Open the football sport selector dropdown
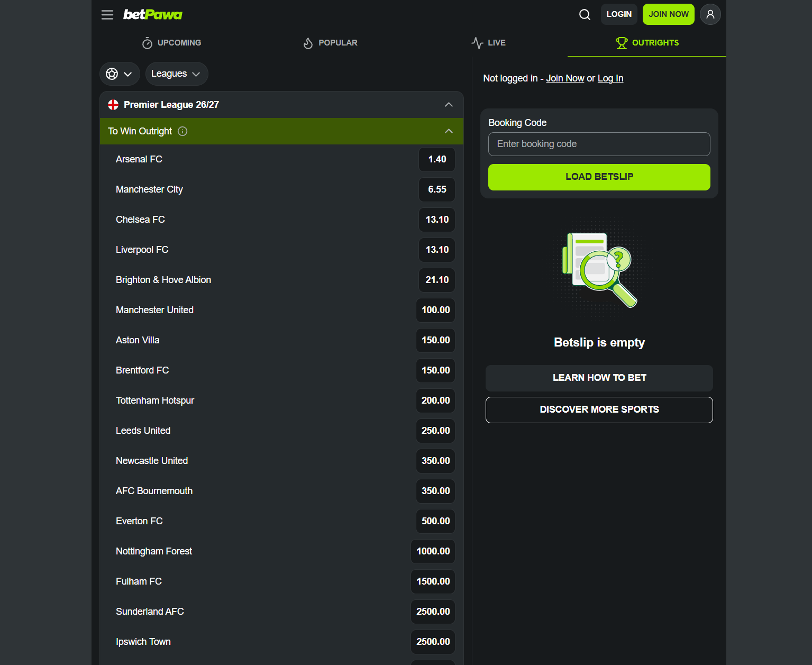 point(120,74)
